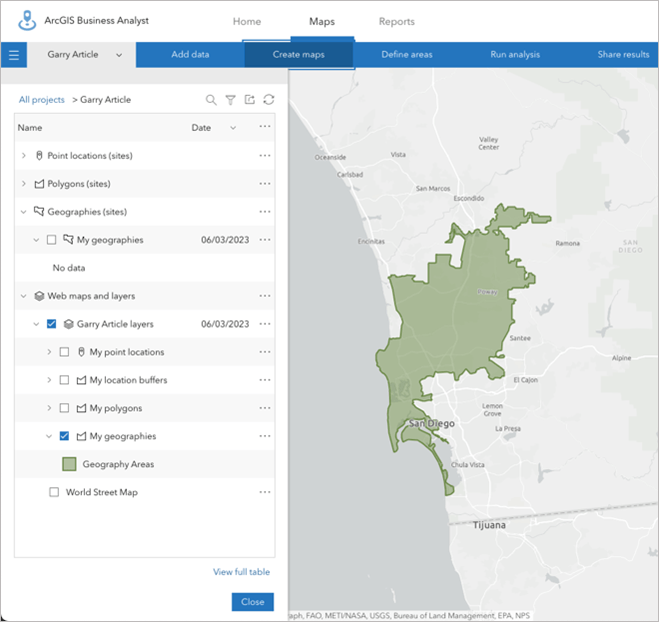Screen dimensions: 659x622
Task: Click the Tijuana label on the map
Action: click(489, 525)
